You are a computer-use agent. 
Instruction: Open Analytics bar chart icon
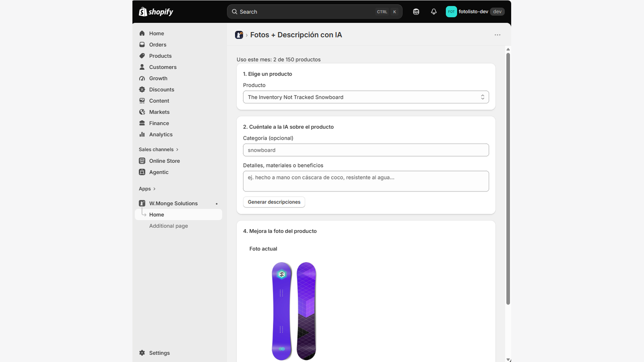[142, 135]
